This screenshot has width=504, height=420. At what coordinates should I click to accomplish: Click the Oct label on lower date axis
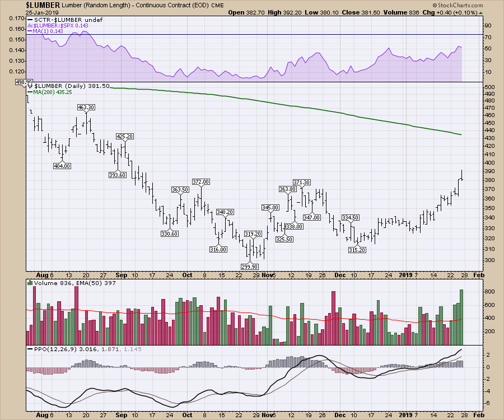[x=187, y=415]
